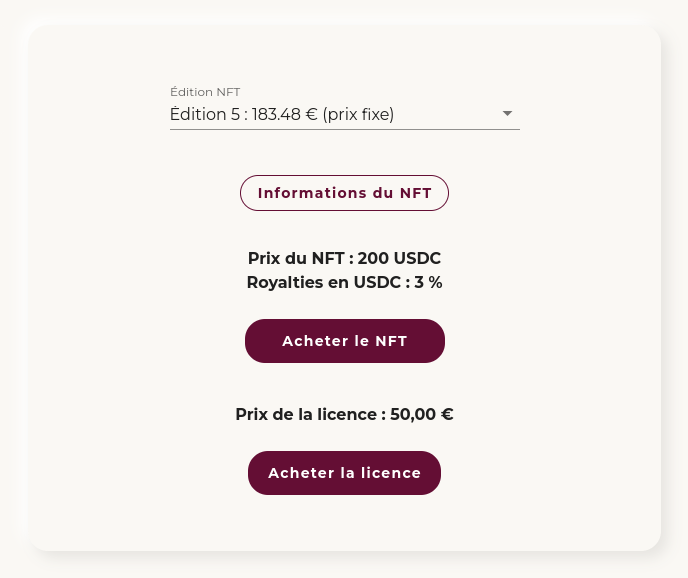This screenshot has height=578, width=688.
Task: Click "183.48 €" in the edition selector
Action: [x=285, y=114]
